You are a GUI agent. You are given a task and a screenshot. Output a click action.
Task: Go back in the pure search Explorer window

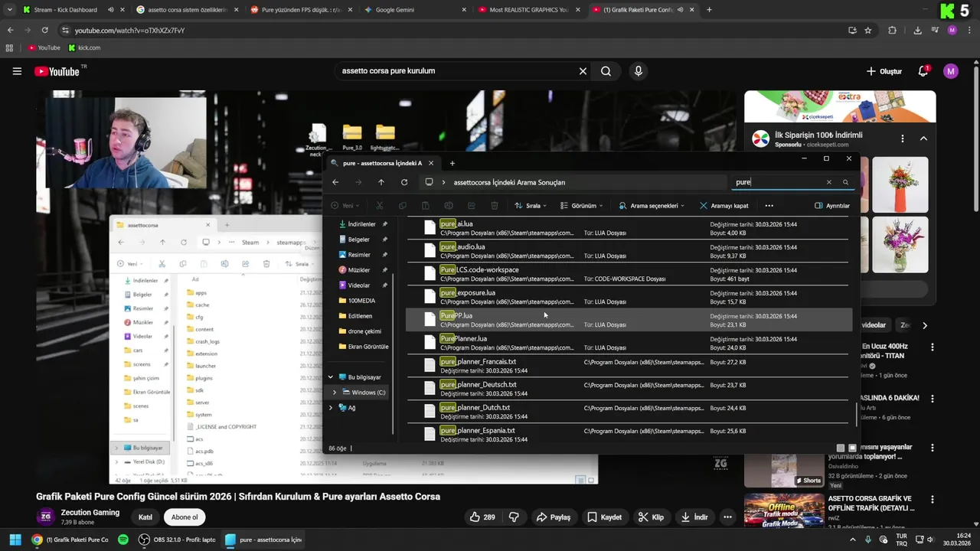[x=335, y=182]
